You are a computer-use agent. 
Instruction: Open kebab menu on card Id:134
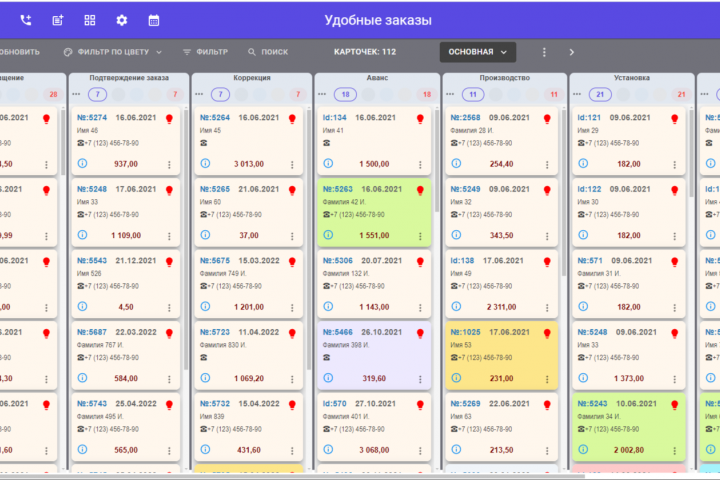[420, 164]
